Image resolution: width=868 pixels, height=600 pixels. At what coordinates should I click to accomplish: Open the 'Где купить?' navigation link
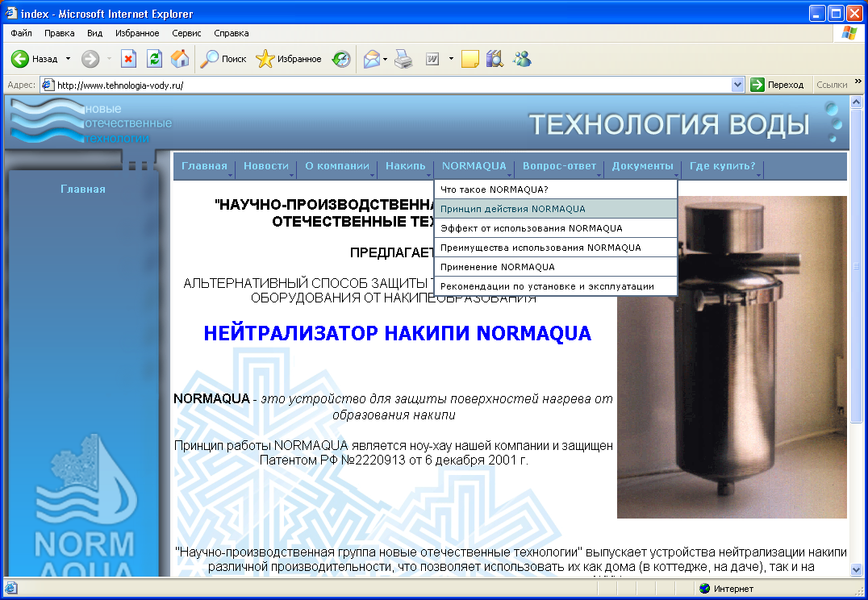pyautogui.click(x=721, y=166)
